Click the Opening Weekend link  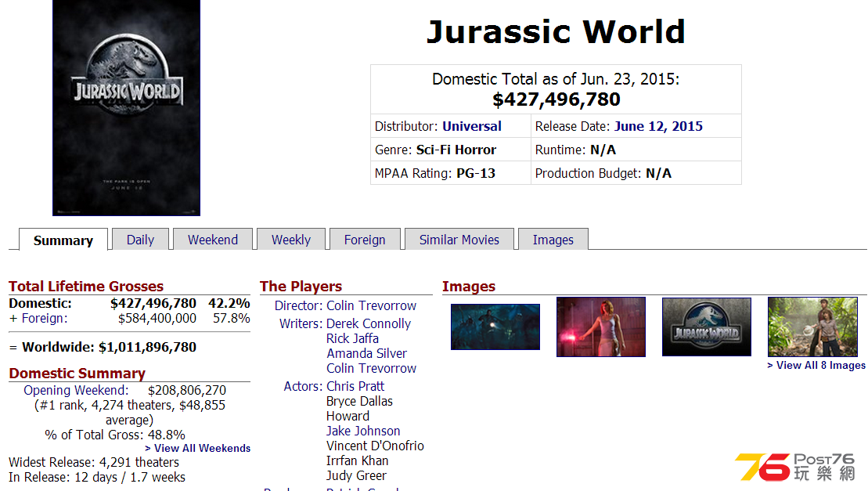76,390
